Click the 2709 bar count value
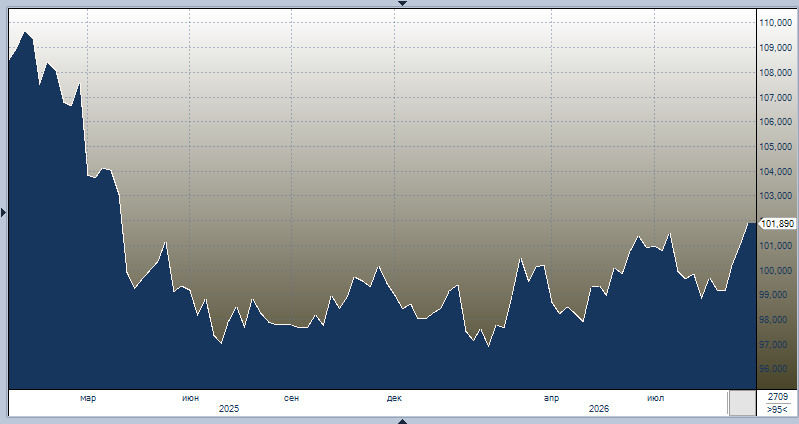 click(778, 396)
